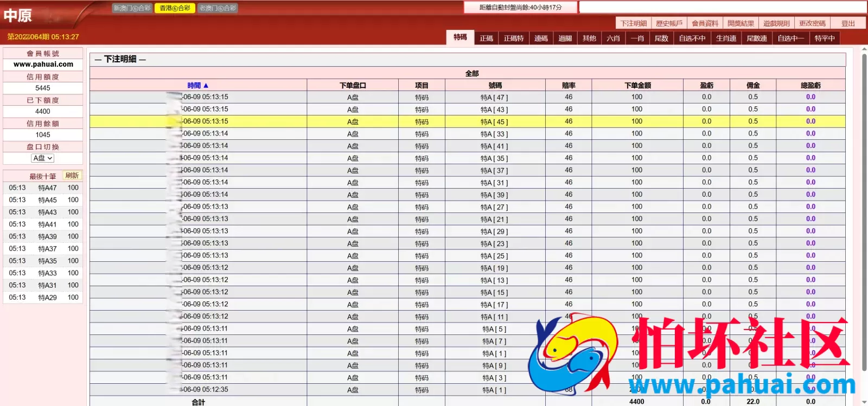Click the 特A[27] number cell

point(494,207)
